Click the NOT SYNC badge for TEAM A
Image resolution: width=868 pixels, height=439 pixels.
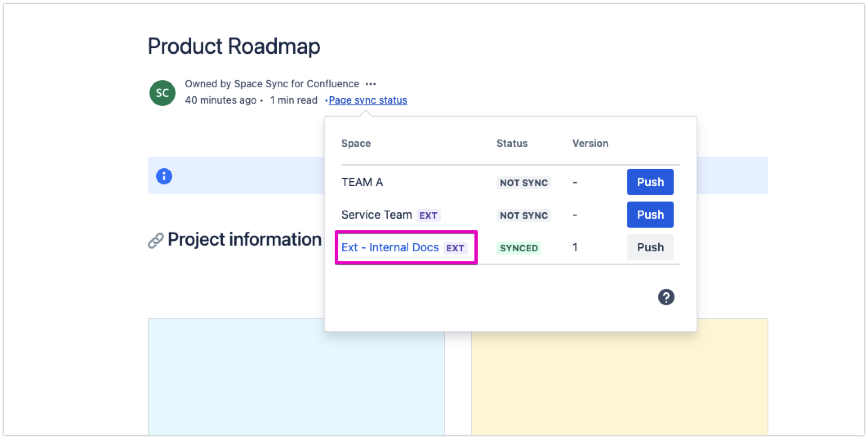(523, 183)
